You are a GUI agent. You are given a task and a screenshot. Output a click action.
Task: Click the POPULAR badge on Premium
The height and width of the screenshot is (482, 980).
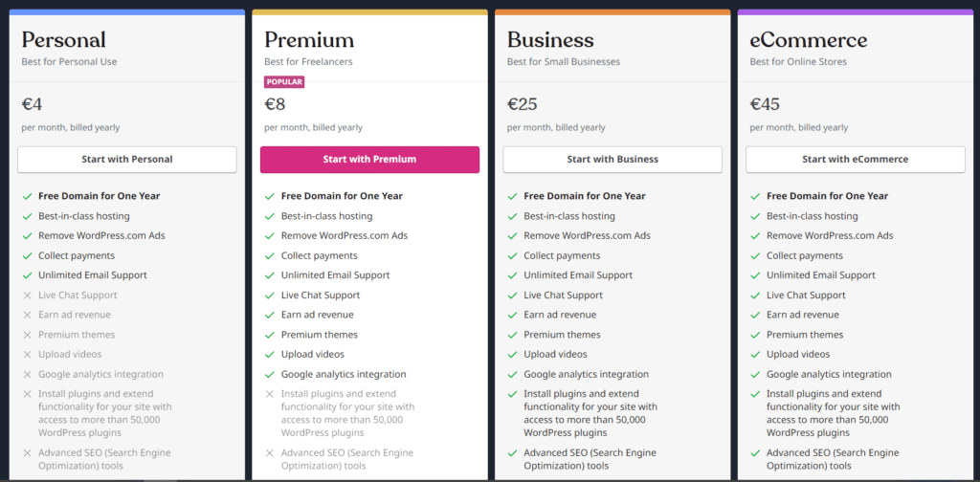pyautogui.click(x=284, y=82)
